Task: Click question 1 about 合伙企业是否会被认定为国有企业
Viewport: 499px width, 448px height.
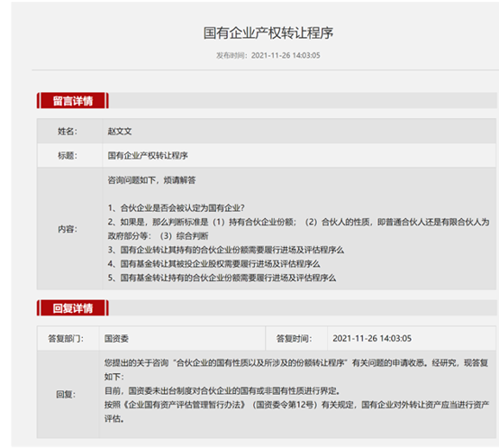Action: [176, 208]
